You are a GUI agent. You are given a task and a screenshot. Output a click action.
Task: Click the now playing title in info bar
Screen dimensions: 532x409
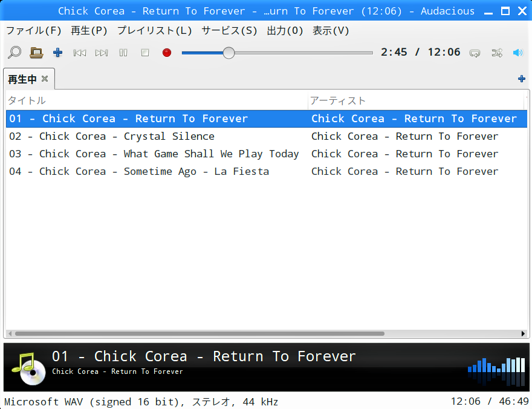(x=204, y=356)
